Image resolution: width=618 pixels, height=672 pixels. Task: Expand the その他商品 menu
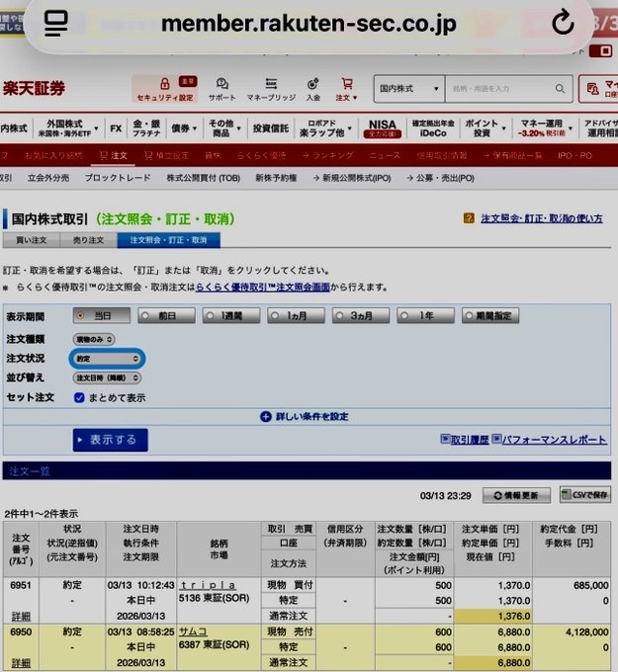[x=224, y=128]
